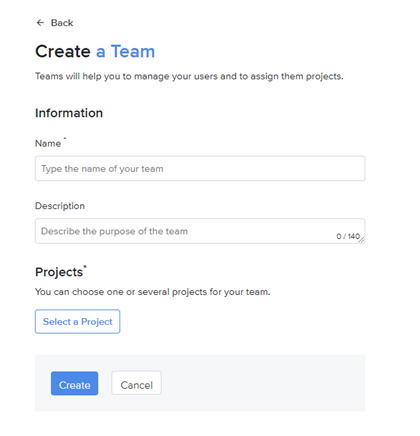420x436 pixels.
Task: Click the required asterisk next to Projects
Action: click(85, 267)
